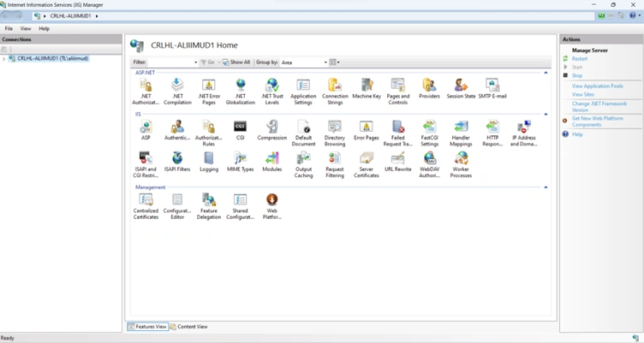
Task: Open SMTP E-mail feature
Action: click(x=492, y=89)
